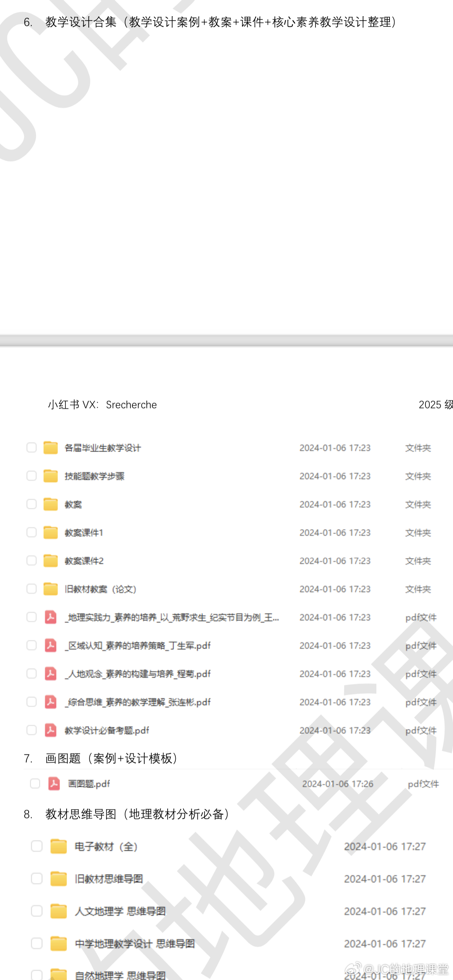The height and width of the screenshot is (980, 453).
Task: Enable the checkbox for 人文地理学 思维导图
Action: 37,911
